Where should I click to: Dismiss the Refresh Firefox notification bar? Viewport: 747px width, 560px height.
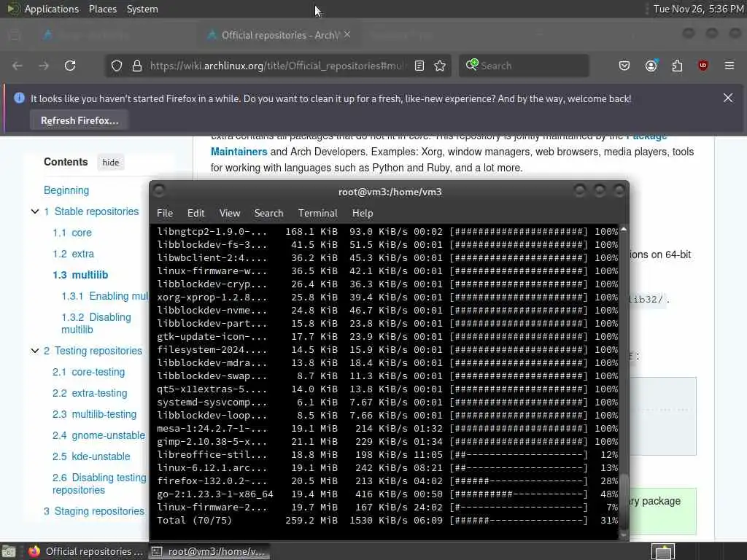click(728, 98)
